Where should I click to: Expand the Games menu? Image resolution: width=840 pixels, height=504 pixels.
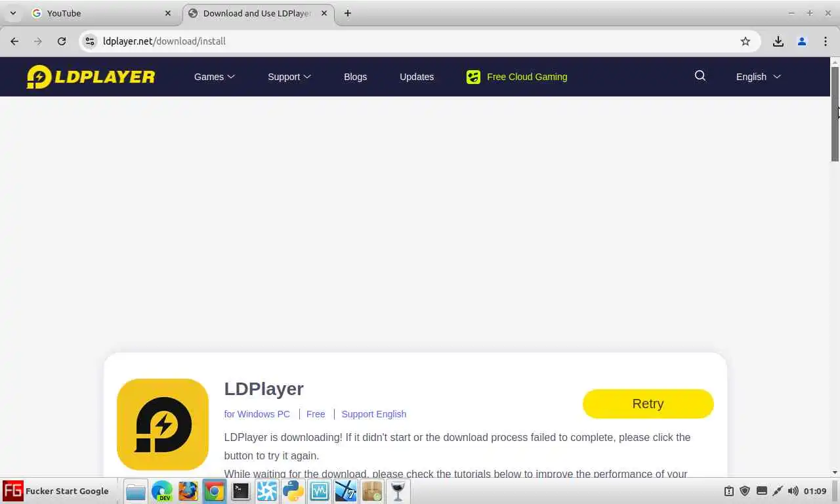pos(215,77)
